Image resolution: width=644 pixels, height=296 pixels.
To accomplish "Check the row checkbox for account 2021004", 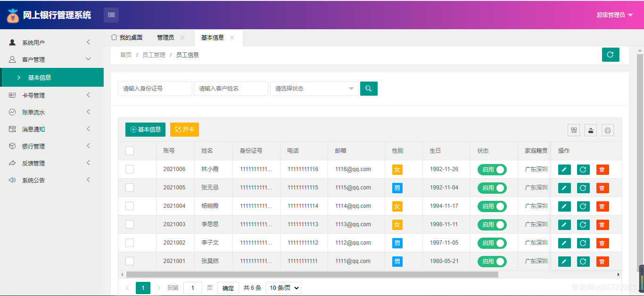I will click(130, 206).
